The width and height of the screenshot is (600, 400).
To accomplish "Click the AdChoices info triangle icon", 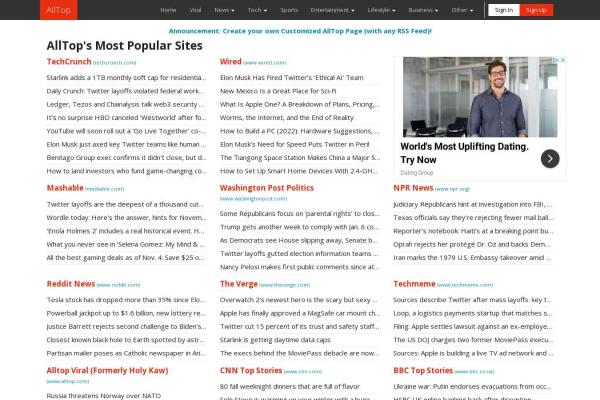I will (554, 61).
